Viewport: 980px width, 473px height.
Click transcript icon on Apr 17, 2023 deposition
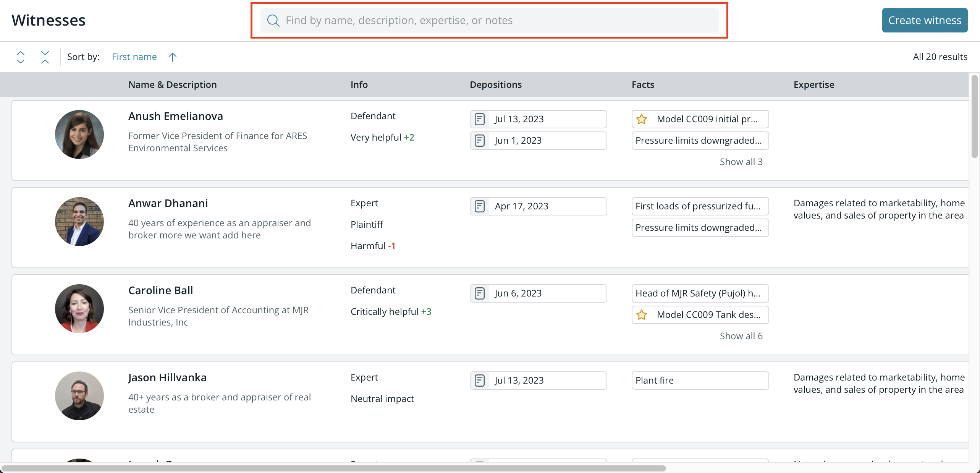click(480, 206)
